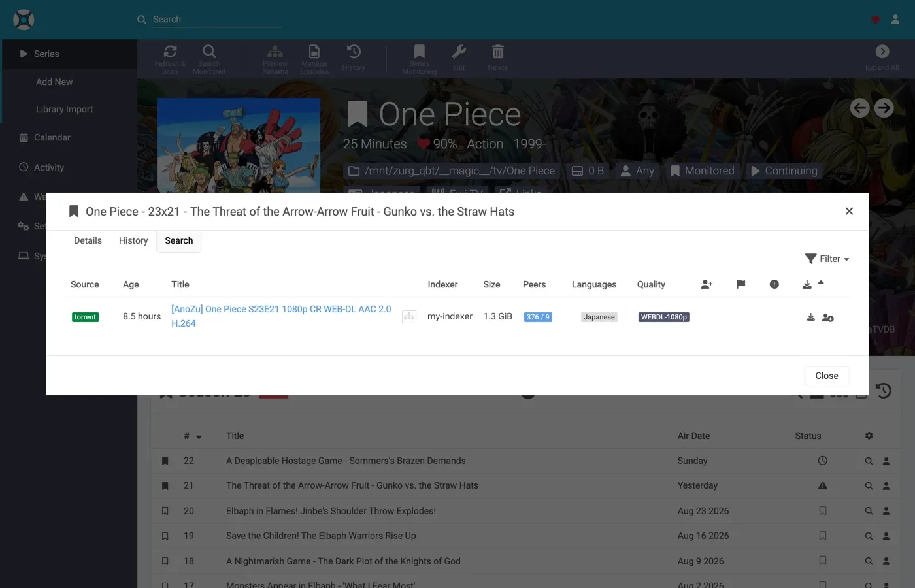This screenshot has height=588, width=915.
Task: Switch to the History tab
Action: pyautogui.click(x=133, y=240)
